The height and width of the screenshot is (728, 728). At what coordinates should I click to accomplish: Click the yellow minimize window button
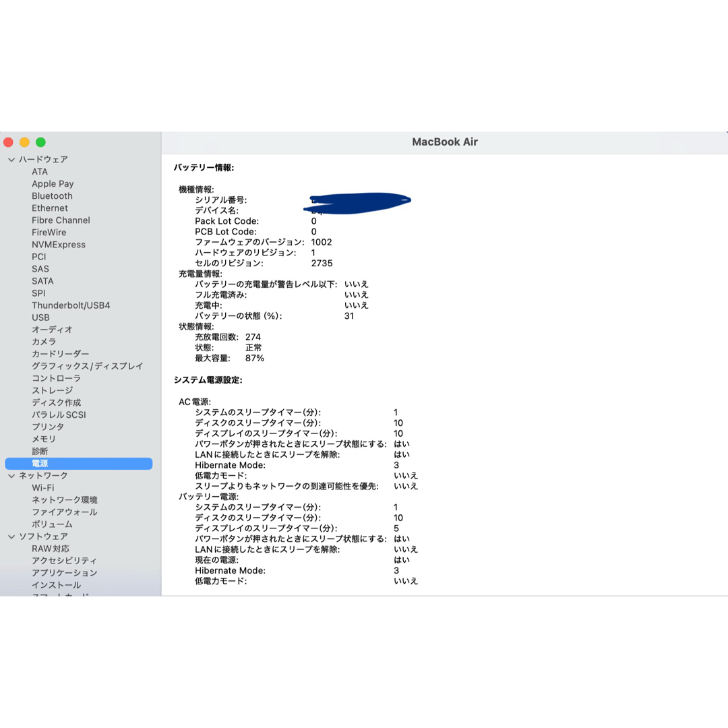click(x=25, y=142)
